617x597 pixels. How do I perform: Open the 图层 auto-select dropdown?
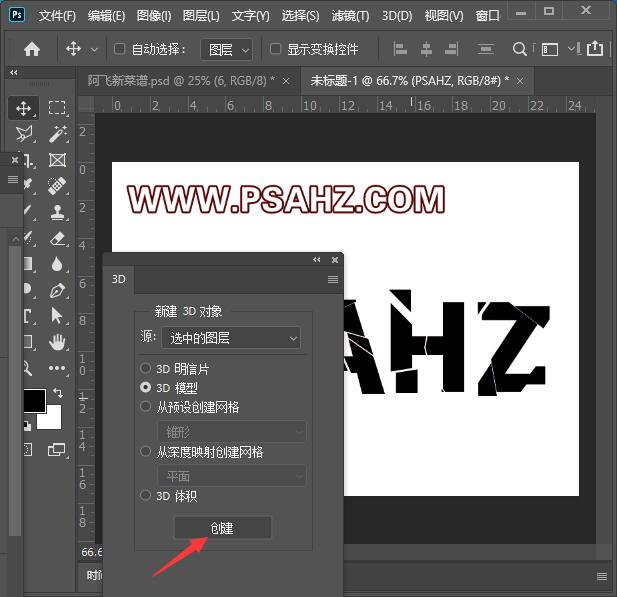(x=227, y=50)
